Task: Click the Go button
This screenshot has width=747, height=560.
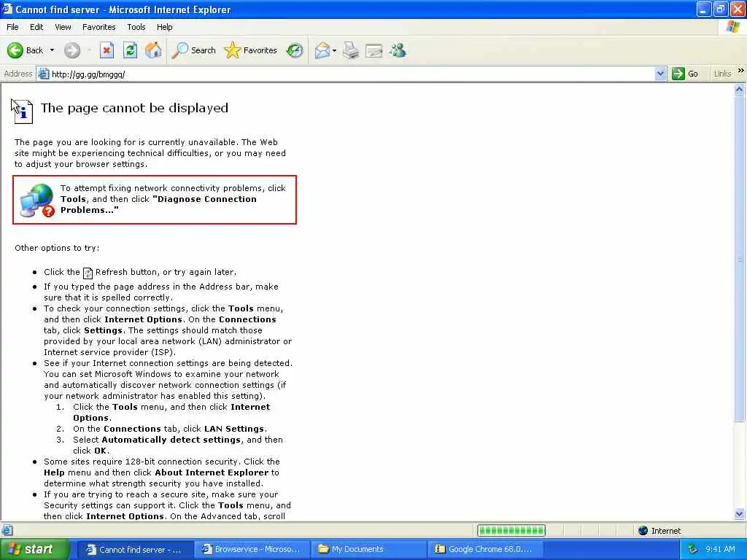Action: (x=686, y=74)
